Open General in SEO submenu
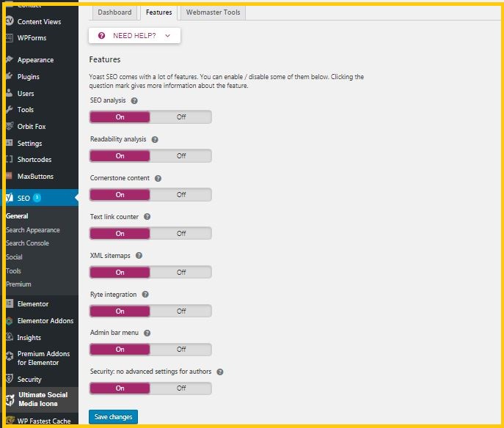The height and width of the screenshot is (428, 504). click(x=17, y=216)
